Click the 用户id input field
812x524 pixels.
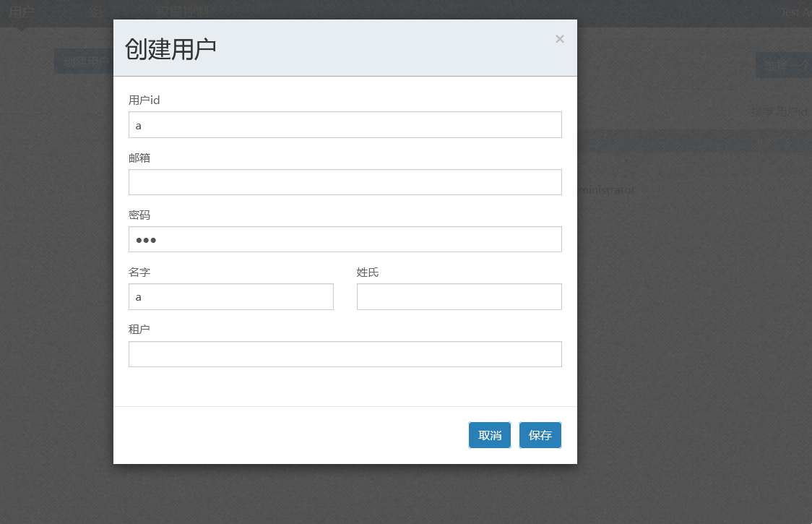pos(345,125)
